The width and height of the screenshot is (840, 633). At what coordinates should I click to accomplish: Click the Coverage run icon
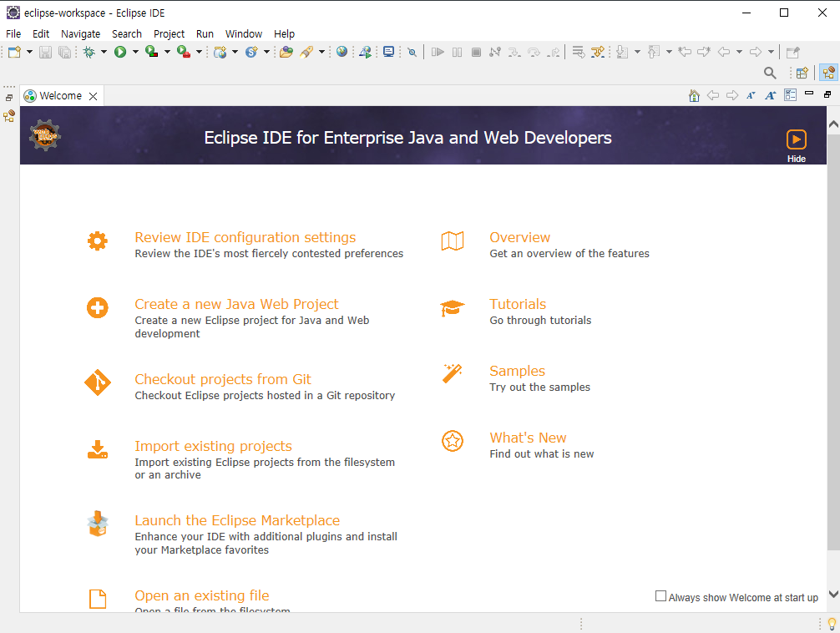(152, 52)
